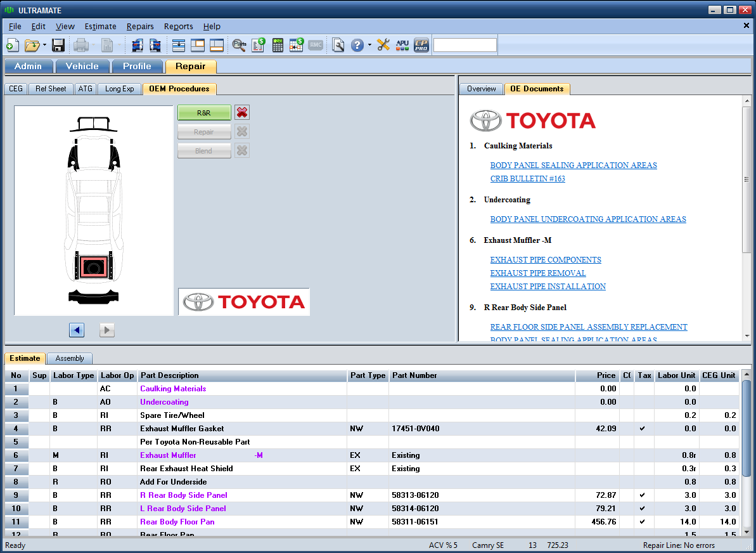The height and width of the screenshot is (553, 756).
Task: Click the previous diagram blue arrow
Action: click(77, 330)
